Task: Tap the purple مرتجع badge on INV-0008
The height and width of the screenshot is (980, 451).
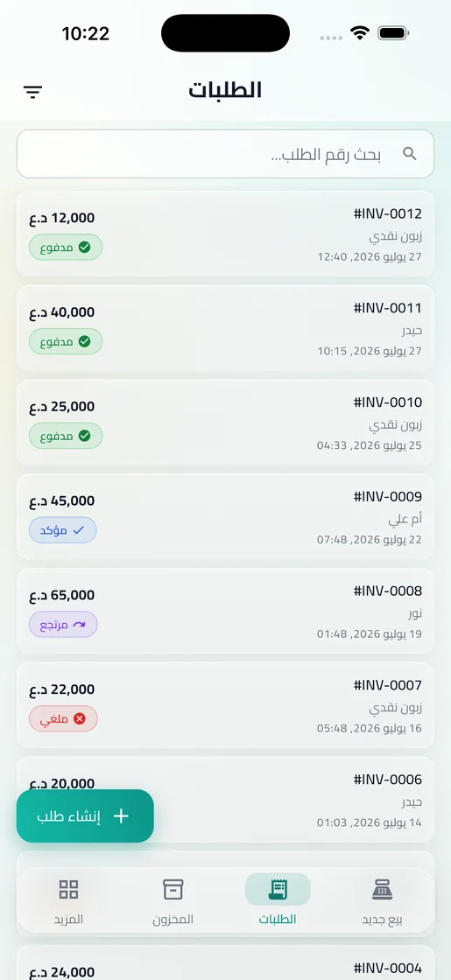Action: click(63, 625)
